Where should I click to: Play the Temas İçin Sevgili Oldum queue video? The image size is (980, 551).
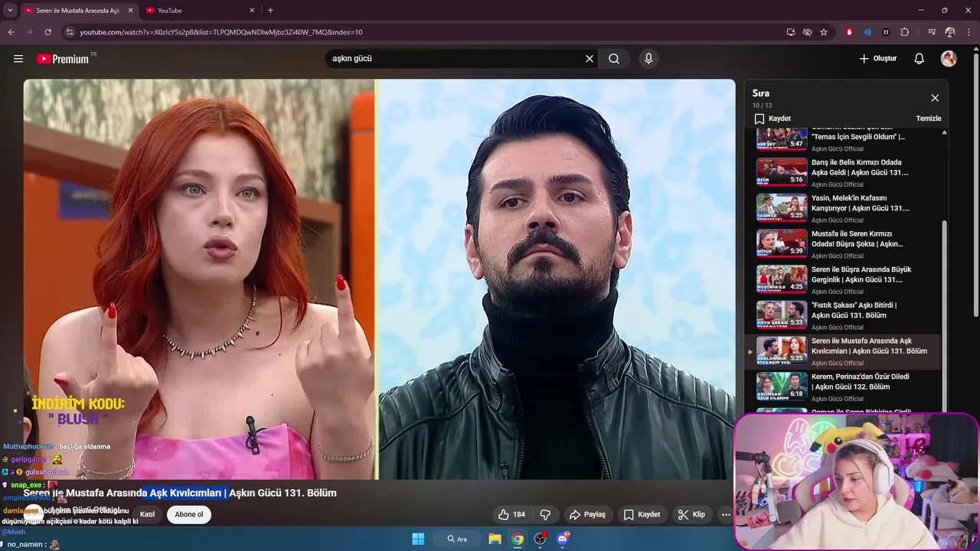tap(843, 139)
